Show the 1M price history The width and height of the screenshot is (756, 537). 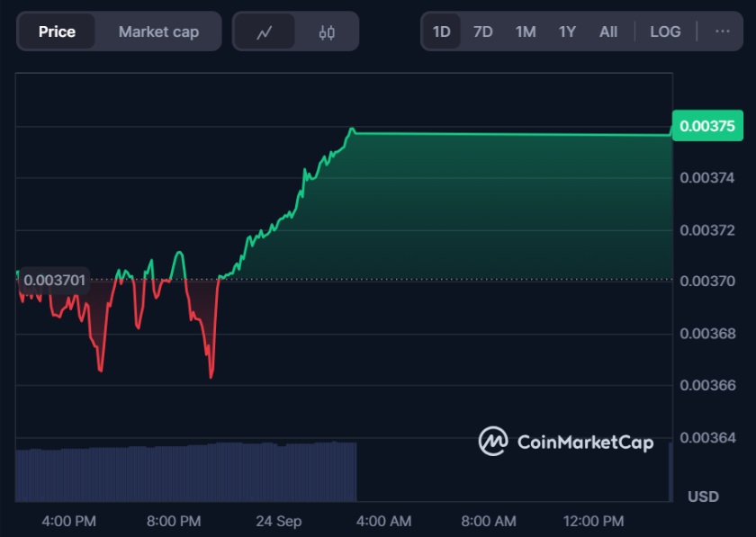click(525, 31)
